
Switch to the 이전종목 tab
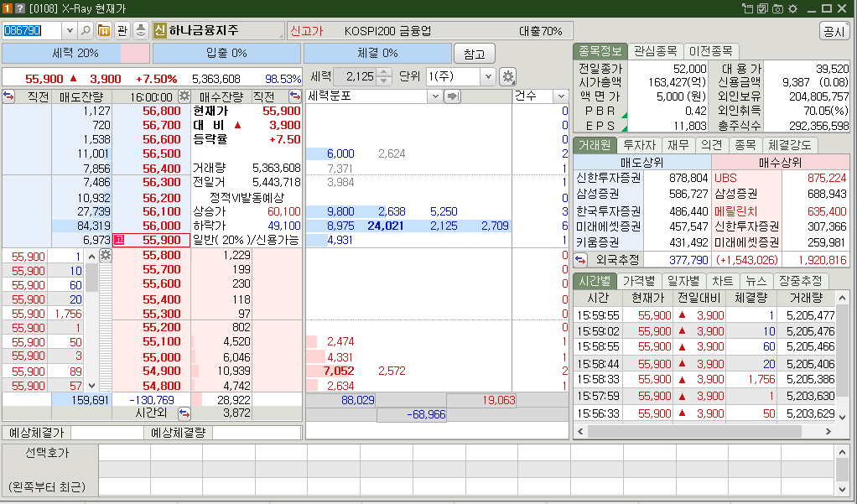pyautogui.click(x=710, y=51)
